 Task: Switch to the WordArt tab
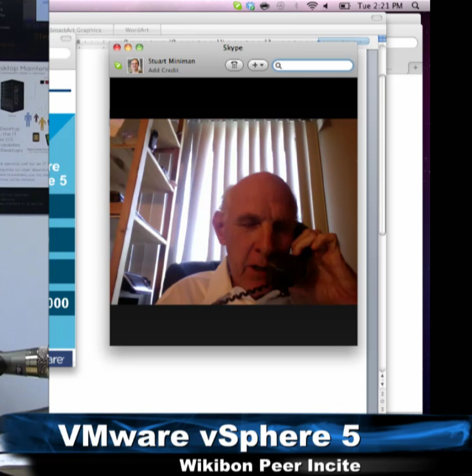(x=137, y=30)
